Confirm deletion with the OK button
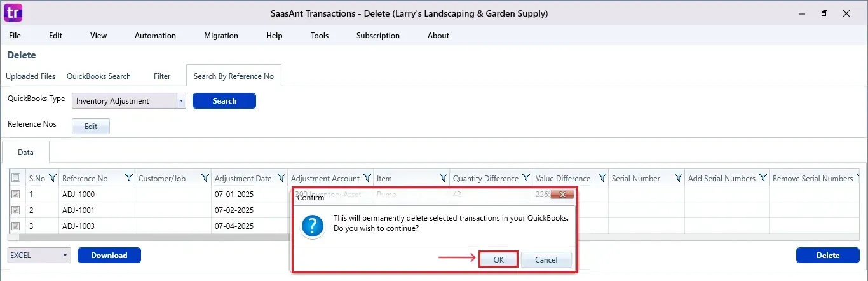 499,259
